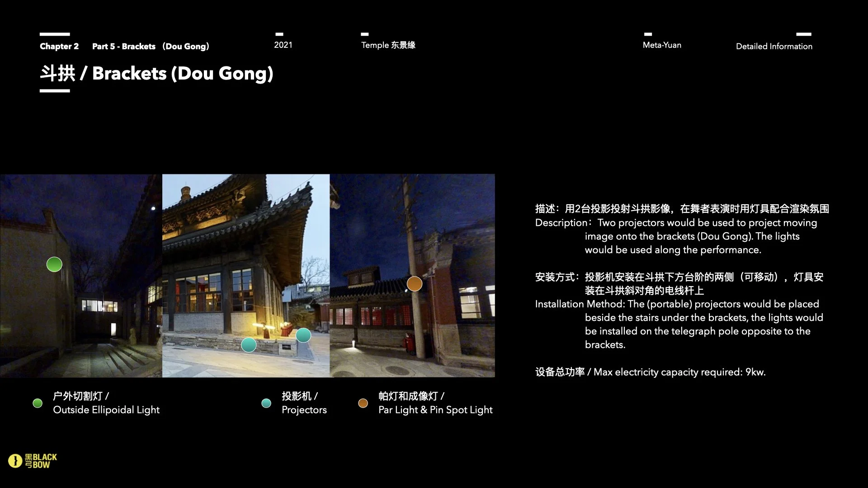Click the orange marker on telegraph pole
Viewport: 868px width, 488px height.
pos(415,284)
